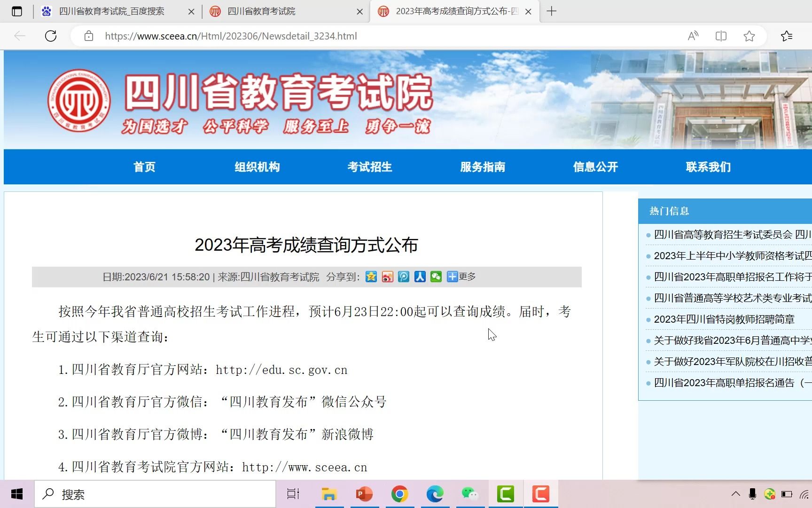Screen dimensions: 812x508
Task: Click the 360 security tray icon
Action: (x=770, y=494)
